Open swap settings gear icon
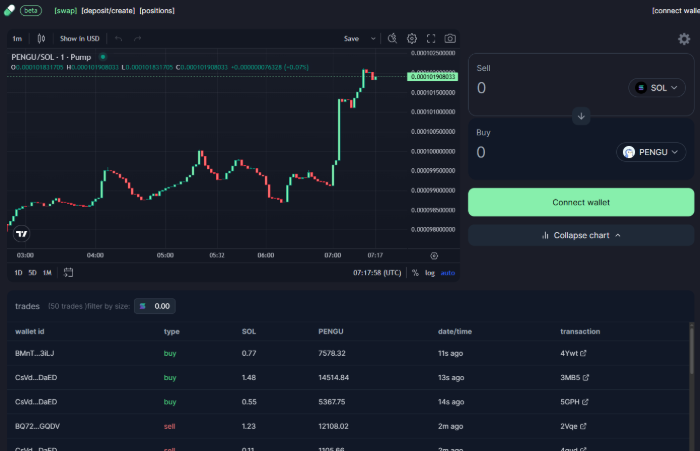This screenshot has width=700, height=451. pyautogui.click(x=684, y=39)
